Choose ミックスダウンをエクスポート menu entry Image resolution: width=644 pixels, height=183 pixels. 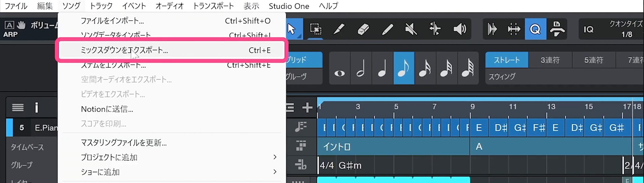(124, 50)
